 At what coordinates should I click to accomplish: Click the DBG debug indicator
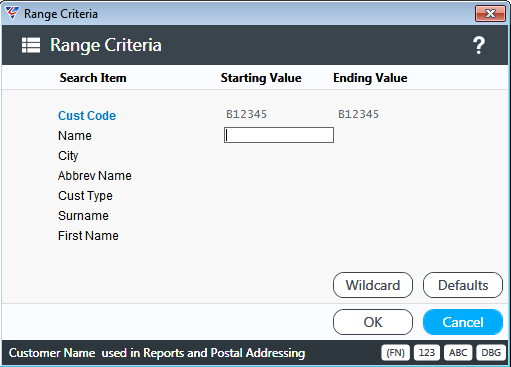click(x=491, y=353)
